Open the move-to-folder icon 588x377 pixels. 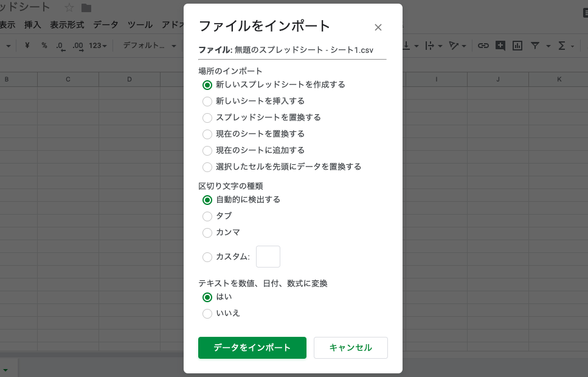pos(86,7)
